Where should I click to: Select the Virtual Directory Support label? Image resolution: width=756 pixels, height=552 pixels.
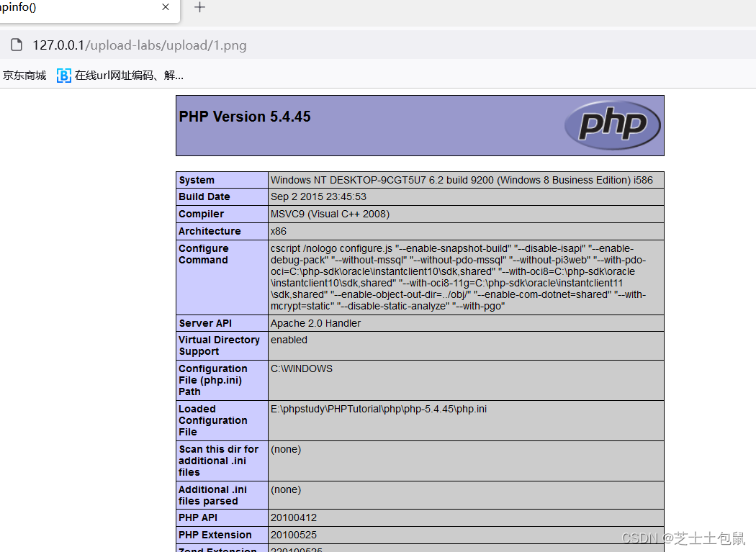pos(219,345)
